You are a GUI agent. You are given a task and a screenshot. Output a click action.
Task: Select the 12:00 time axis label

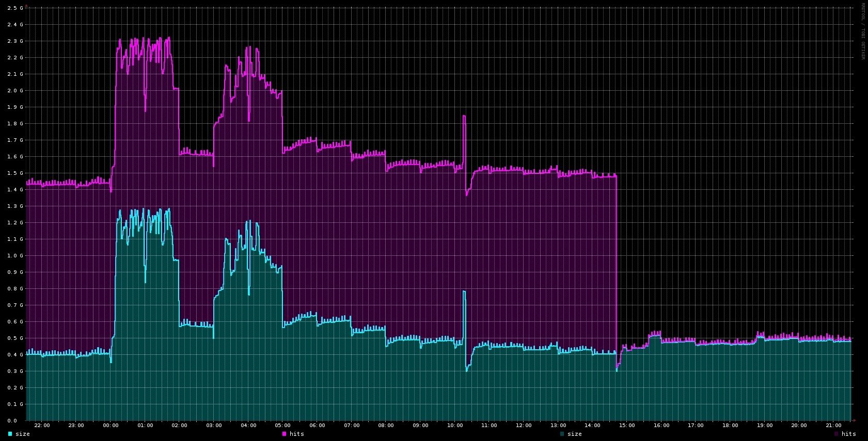(x=524, y=426)
